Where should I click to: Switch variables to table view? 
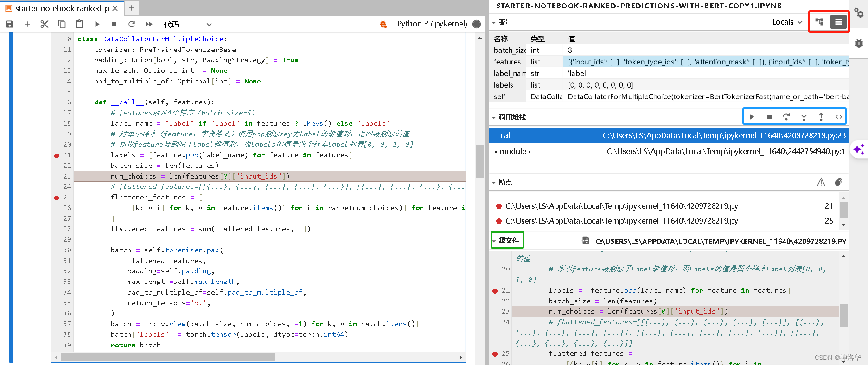pyautogui.click(x=838, y=22)
